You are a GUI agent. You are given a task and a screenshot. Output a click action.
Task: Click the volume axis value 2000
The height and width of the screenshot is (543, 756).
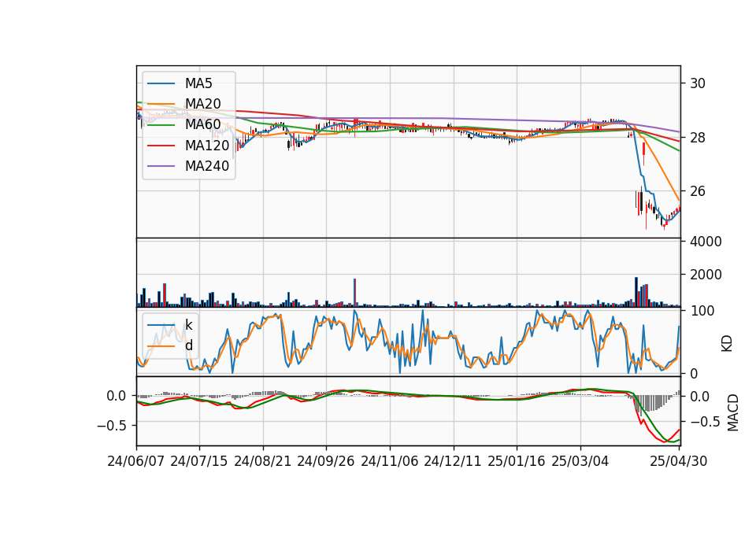[x=706, y=275]
